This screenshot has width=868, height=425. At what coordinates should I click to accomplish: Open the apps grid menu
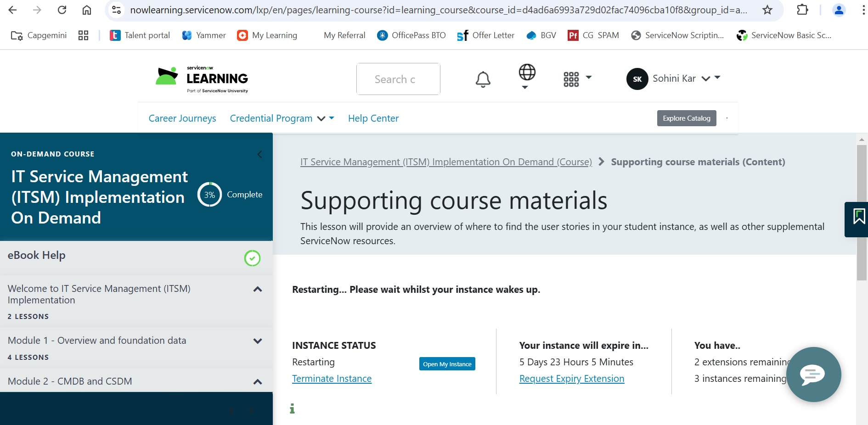(571, 79)
